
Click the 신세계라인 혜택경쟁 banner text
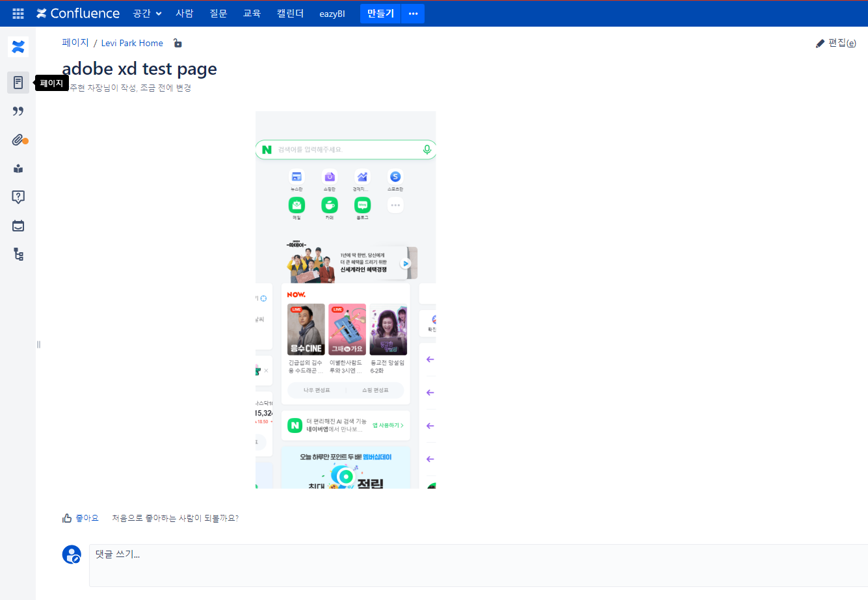(363, 269)
